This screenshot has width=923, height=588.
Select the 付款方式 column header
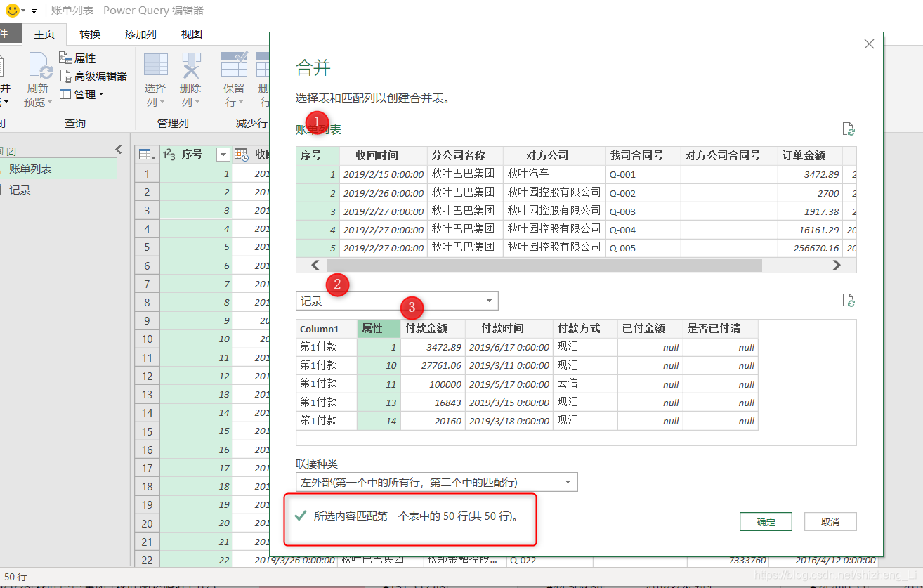(x=585, y=328)
